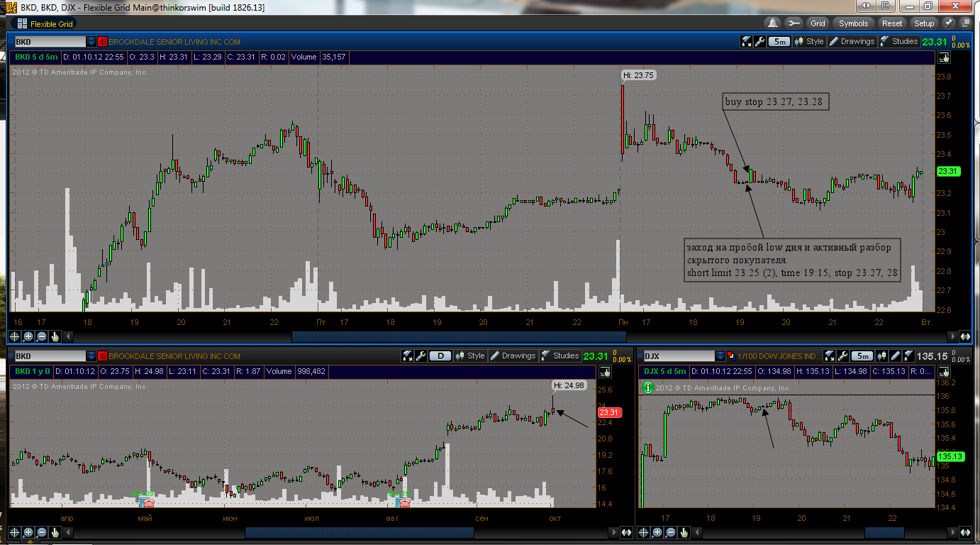The image size is (980, 545).
Task: Open Drawings menu in daily BKD chart
Action: (x=513, y=356)
